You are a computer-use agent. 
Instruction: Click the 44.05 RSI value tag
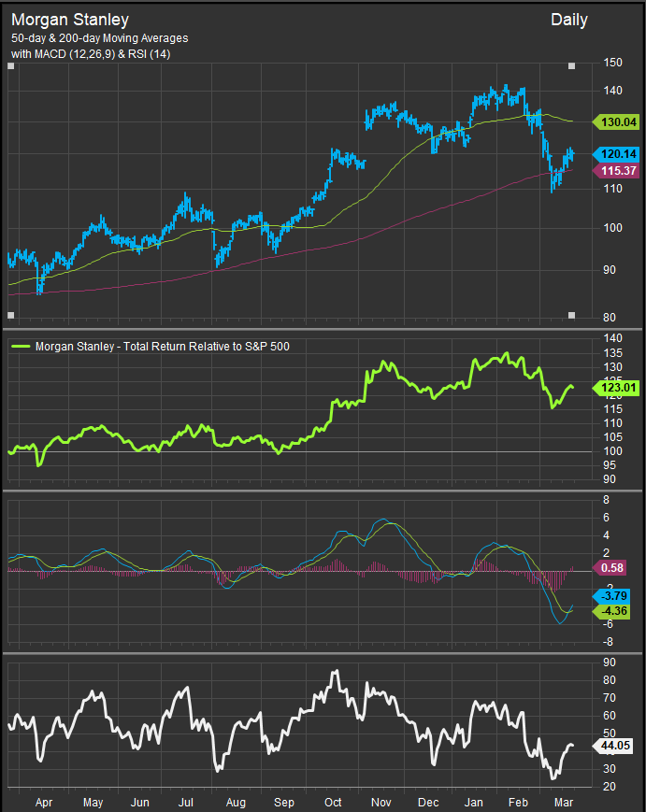tap(614, 746)
